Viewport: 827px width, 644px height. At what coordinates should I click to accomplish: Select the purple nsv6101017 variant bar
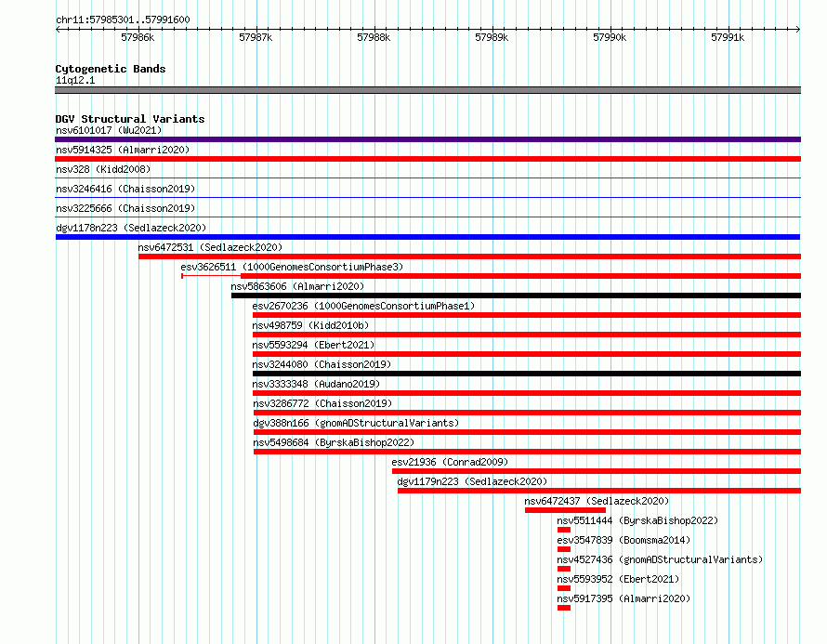(x=427, y=139)
